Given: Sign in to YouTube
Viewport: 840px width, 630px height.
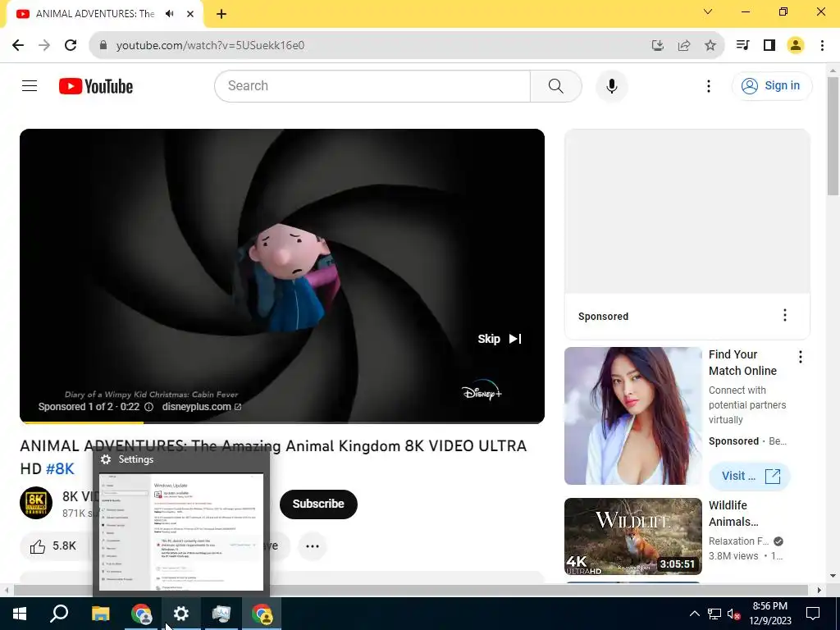Looking at the screenshot, I should coord(772,85).
